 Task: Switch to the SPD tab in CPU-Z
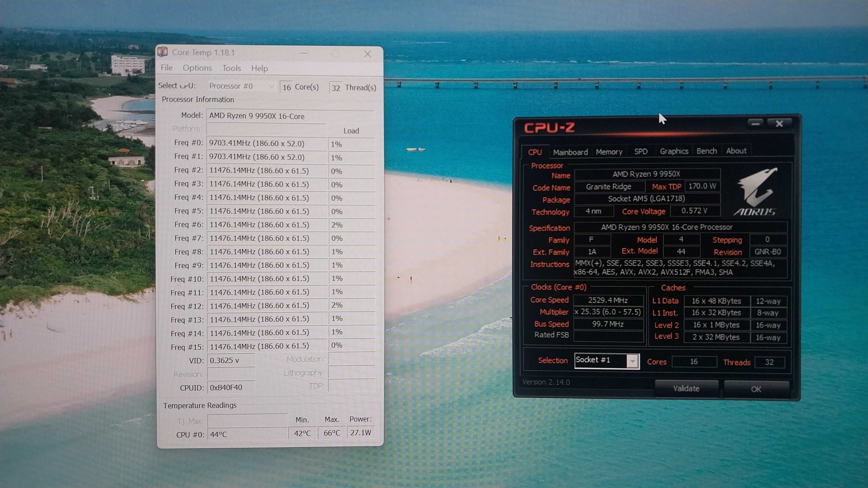(641, 152)
